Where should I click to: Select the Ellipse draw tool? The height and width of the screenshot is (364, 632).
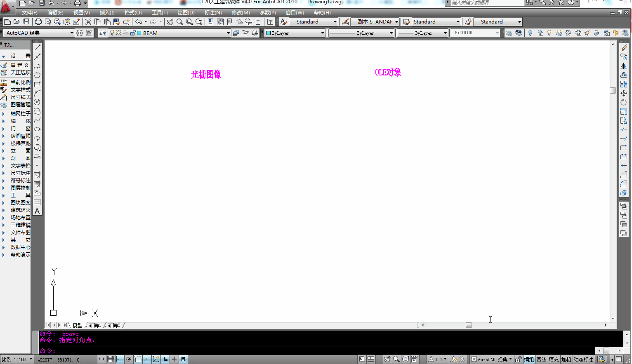(37, 129)
